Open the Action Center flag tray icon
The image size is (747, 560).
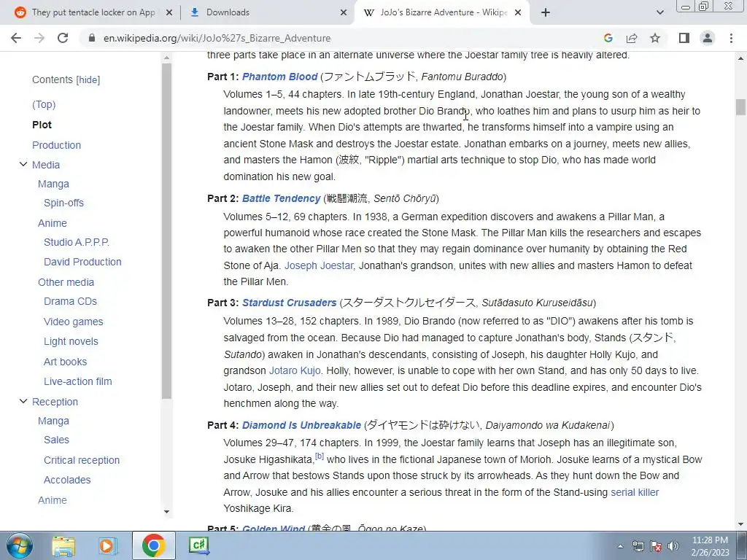(656, 546)
